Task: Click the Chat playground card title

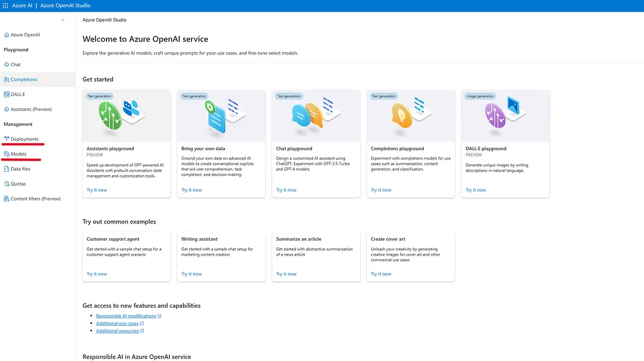Action: pos(294,148)
